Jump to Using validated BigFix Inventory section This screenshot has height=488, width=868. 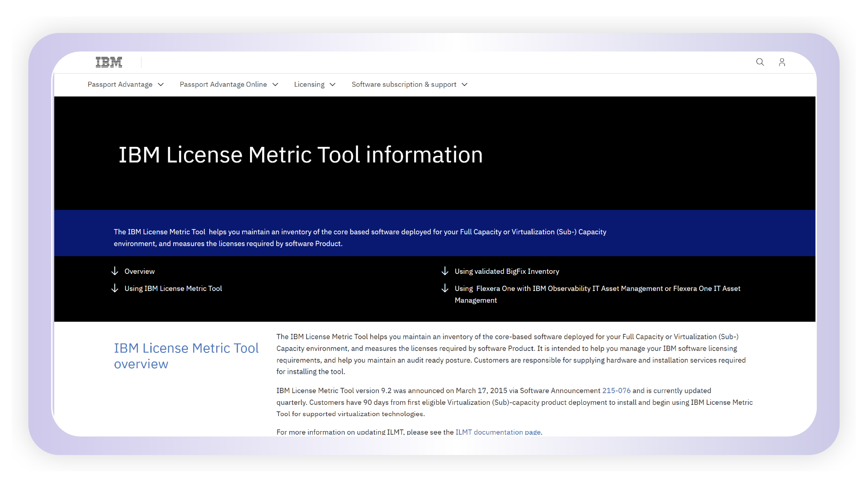507,271
